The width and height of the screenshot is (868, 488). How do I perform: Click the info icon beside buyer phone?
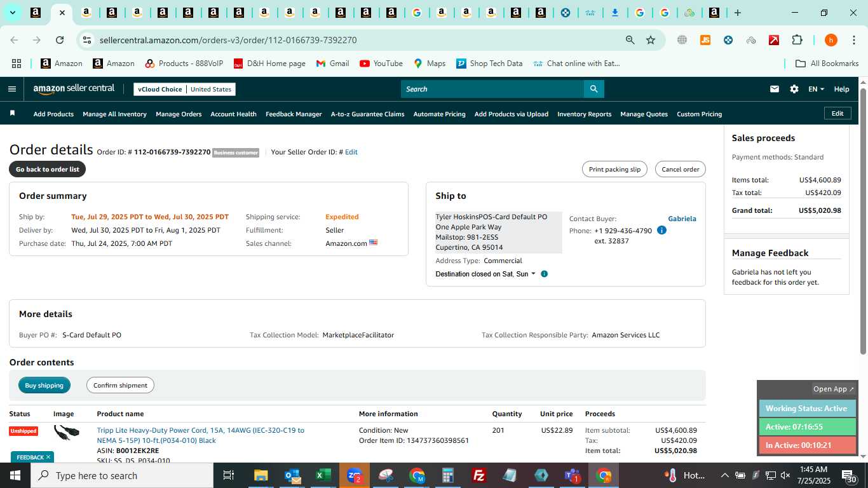(661, 230)
